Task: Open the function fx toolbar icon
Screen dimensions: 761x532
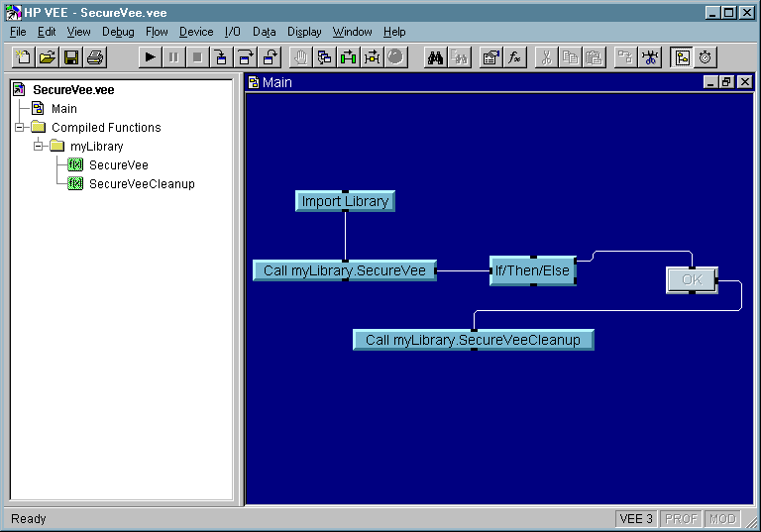Action: pyautogui.click(x=515, y=56)
